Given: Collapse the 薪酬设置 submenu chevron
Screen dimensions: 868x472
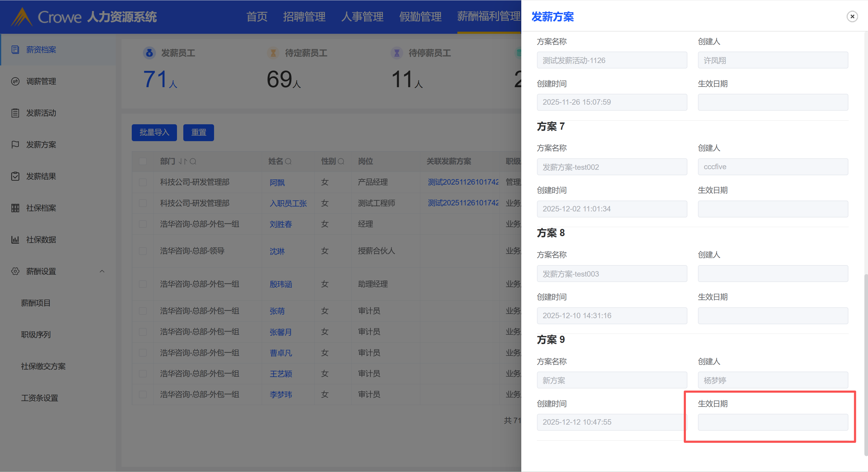Looking at the screenshot, I should [x=102, y=271].
